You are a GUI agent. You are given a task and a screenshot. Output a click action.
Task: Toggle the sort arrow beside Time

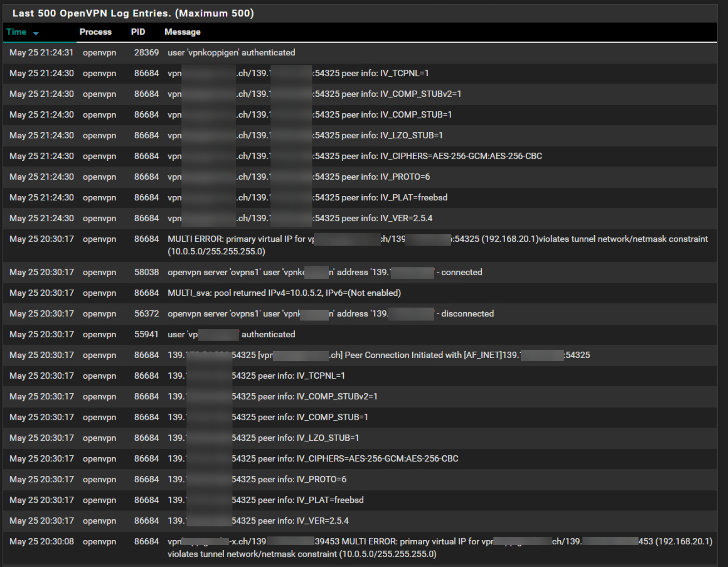[x=36, y=33]
